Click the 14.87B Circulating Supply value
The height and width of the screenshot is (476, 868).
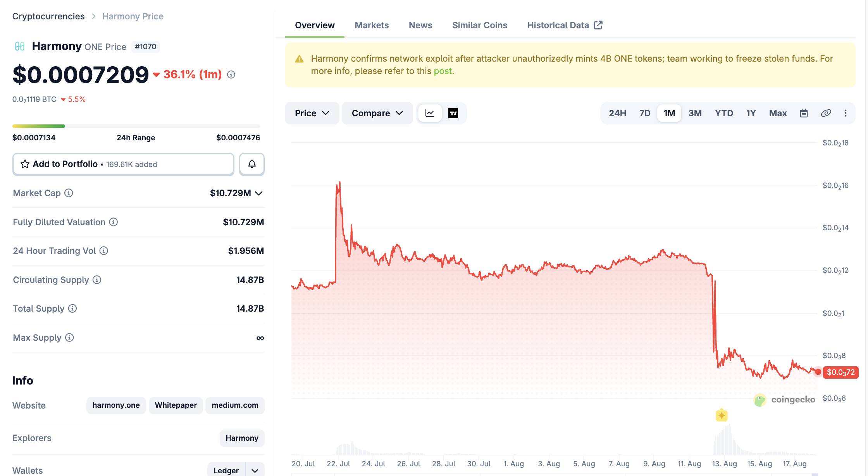[250, 280]
